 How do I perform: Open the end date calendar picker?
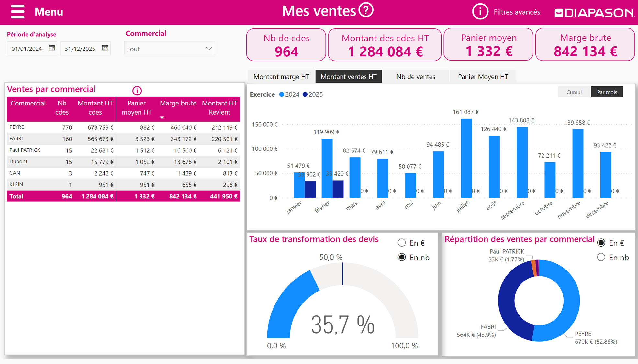point(105,48)
